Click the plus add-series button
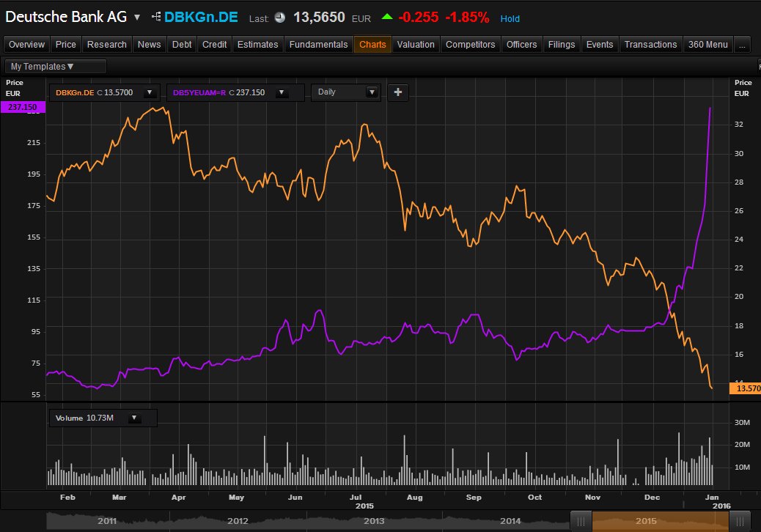The height and width of the screenshot is (532, 761). click(x=398, y=92)
